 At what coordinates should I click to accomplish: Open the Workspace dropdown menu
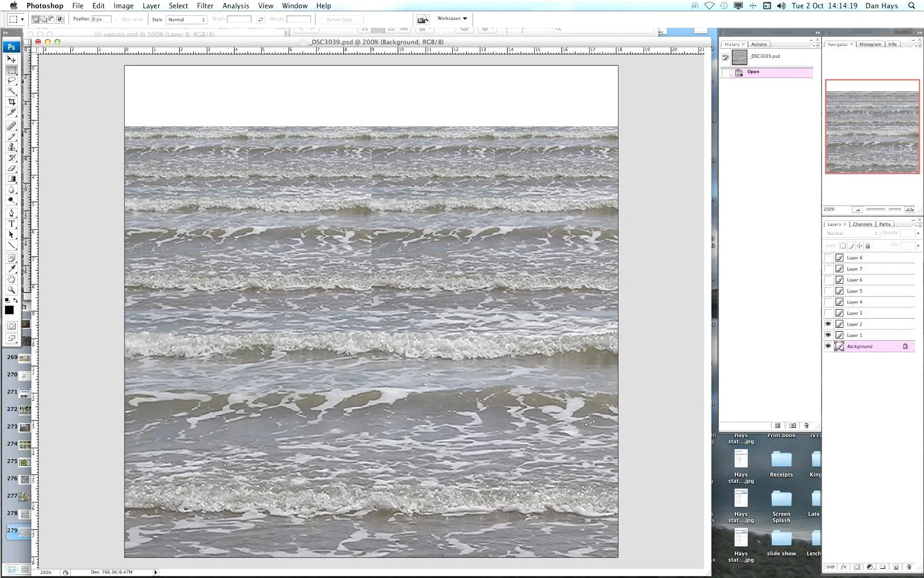(x=452, y=19)
